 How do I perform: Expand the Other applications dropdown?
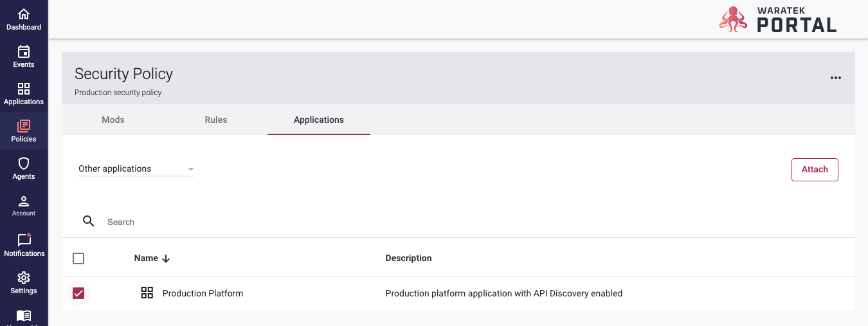point(136,169)
